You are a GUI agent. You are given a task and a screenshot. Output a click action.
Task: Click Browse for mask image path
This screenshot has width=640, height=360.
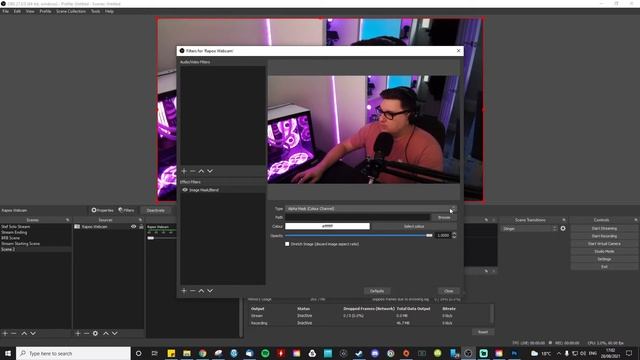click(444, 218)
